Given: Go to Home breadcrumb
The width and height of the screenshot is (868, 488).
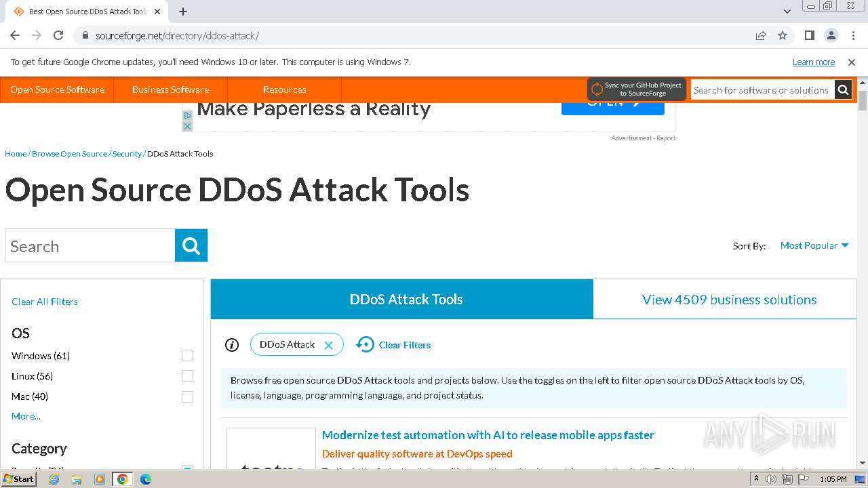Looking at the screenshot, I should pos(16,154).
